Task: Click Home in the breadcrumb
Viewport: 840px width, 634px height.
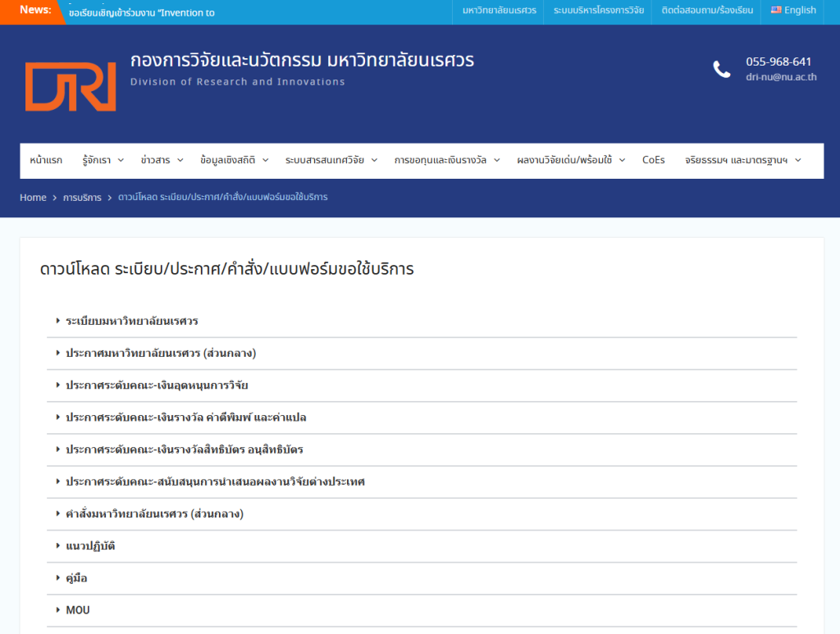Action: click(33, 198)
